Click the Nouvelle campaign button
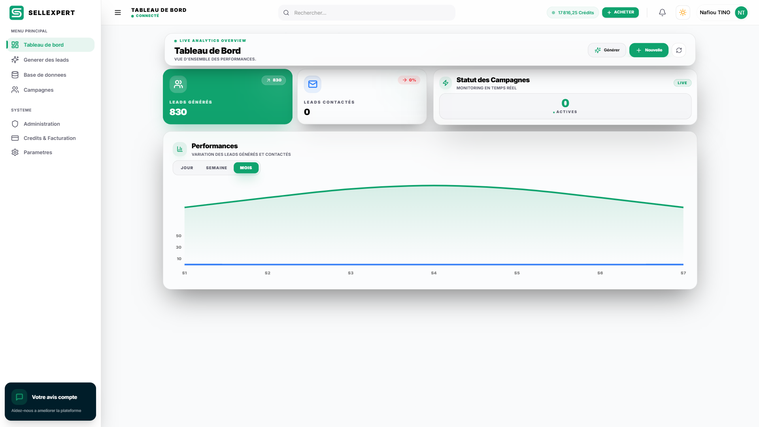 [649, 50]
